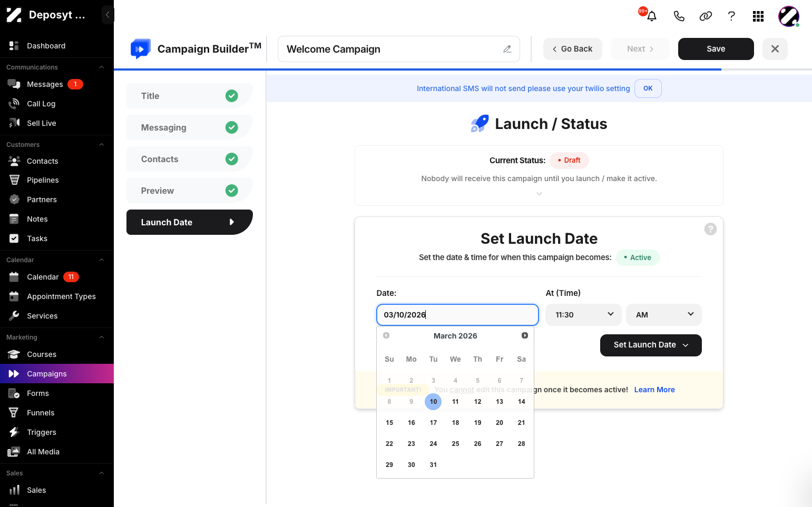The width and height of the screenshot is (812, 507).
Task: Open the notifications bell icon
Action: [x=651, y=16]
